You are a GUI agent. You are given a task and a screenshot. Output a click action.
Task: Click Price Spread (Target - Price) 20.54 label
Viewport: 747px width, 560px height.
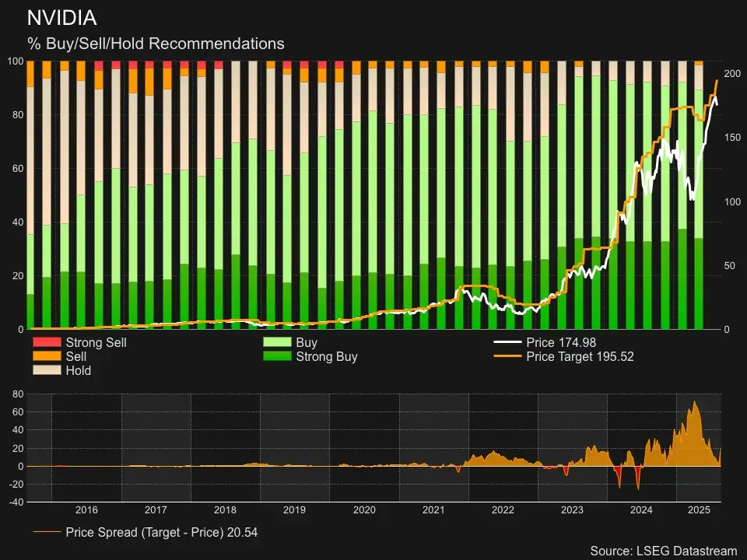point(162,532)
